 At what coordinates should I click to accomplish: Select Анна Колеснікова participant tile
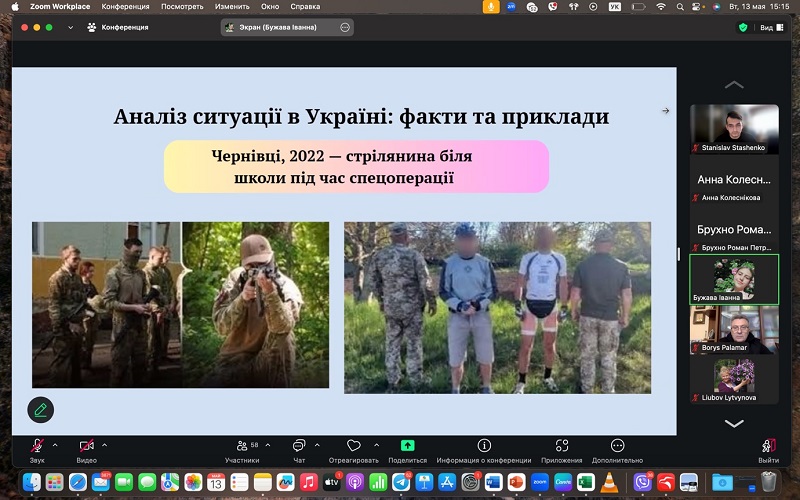pos(734,179)
